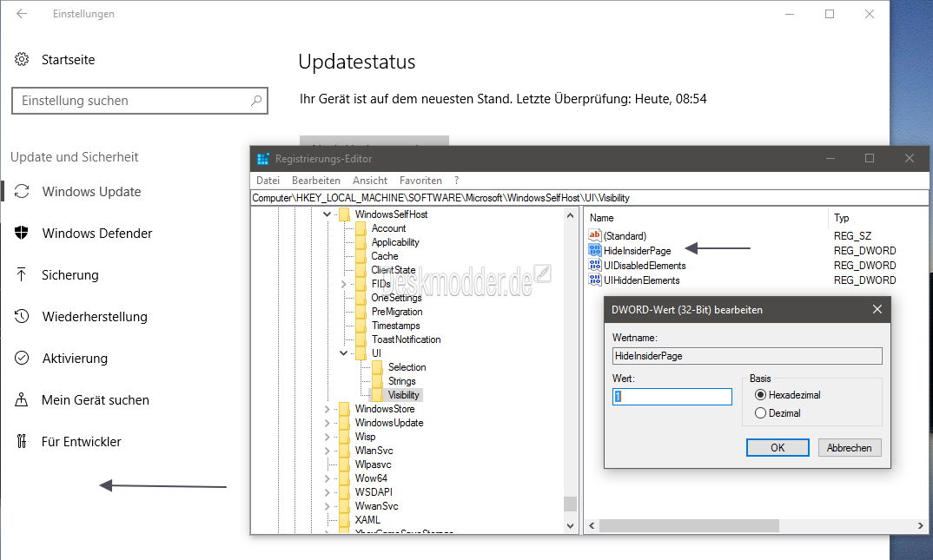Close the DWORD-Wert bearbeiten dialog

point(877,309)
